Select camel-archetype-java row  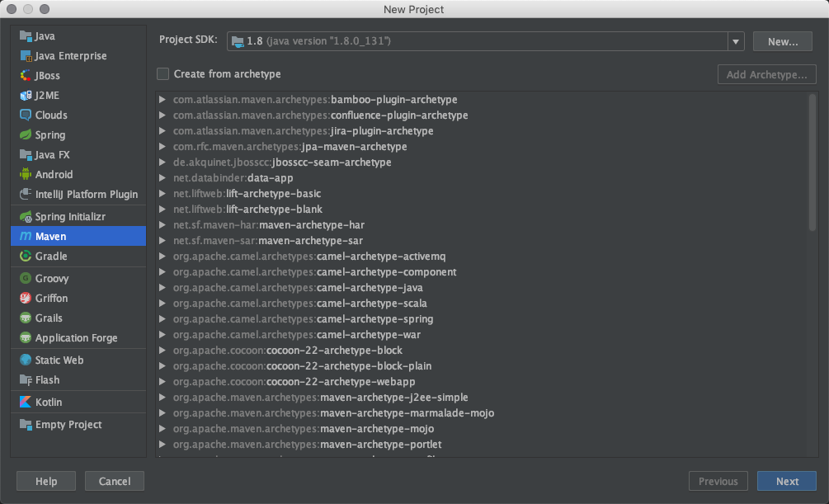[x=481, y=288]
